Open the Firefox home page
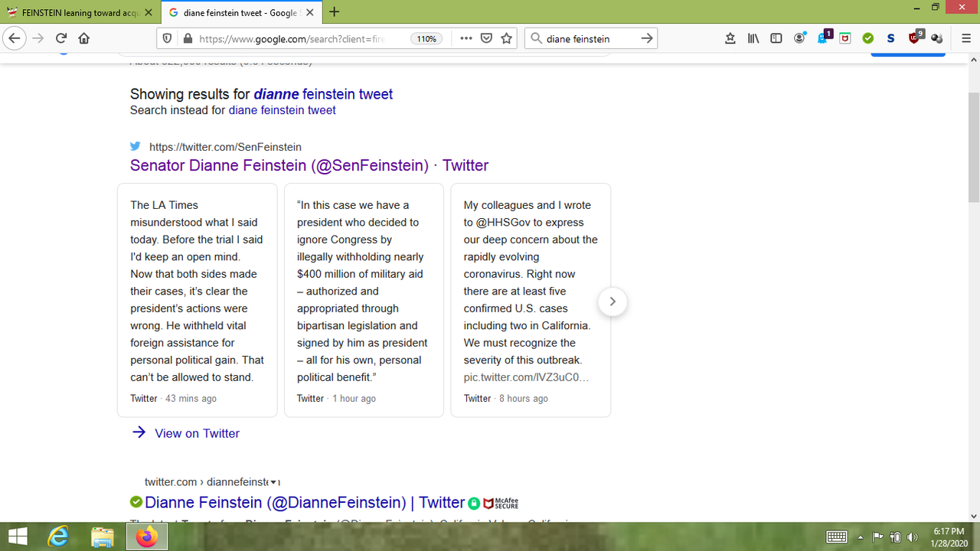The image size is (980, 551). coord(84,38)
